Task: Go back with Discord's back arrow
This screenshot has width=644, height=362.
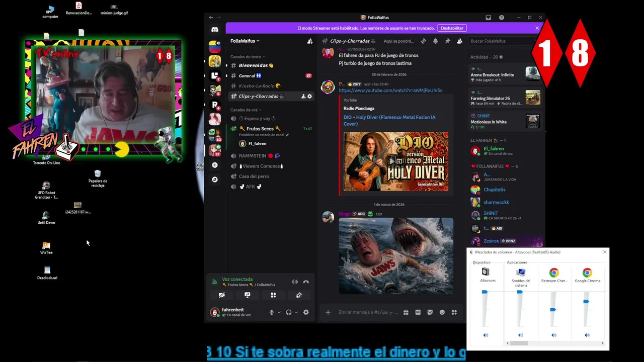Action: click(211, 18)
